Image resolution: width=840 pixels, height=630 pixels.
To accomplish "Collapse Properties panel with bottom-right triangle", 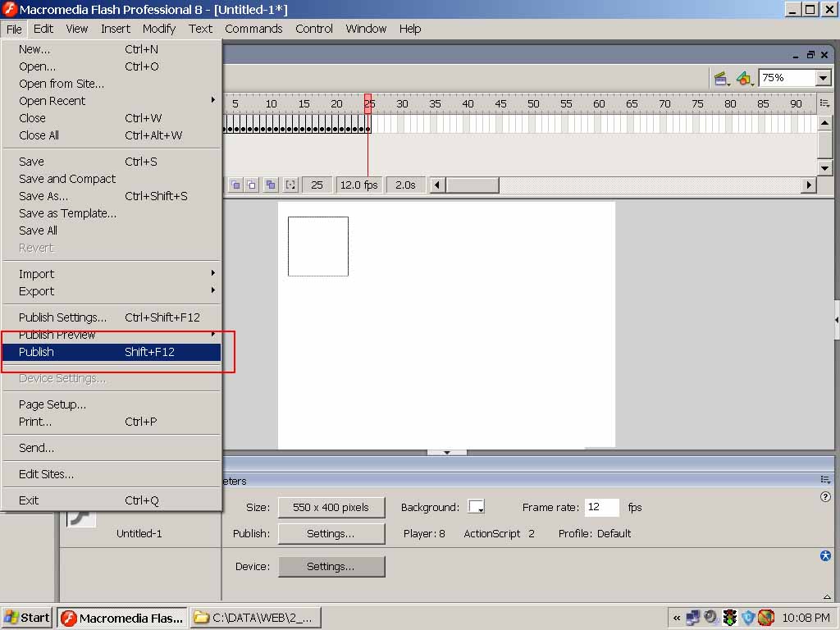I will (827, 596).
